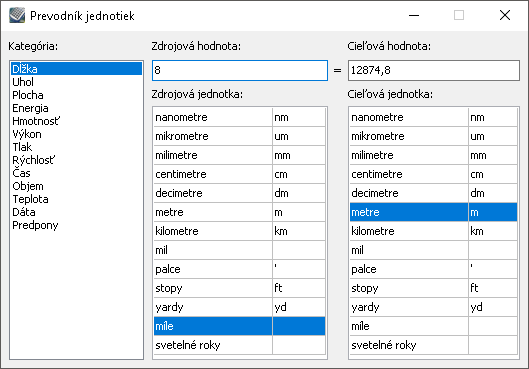
Task: Select the Hmotnosť category
Action: pos(76,121)
